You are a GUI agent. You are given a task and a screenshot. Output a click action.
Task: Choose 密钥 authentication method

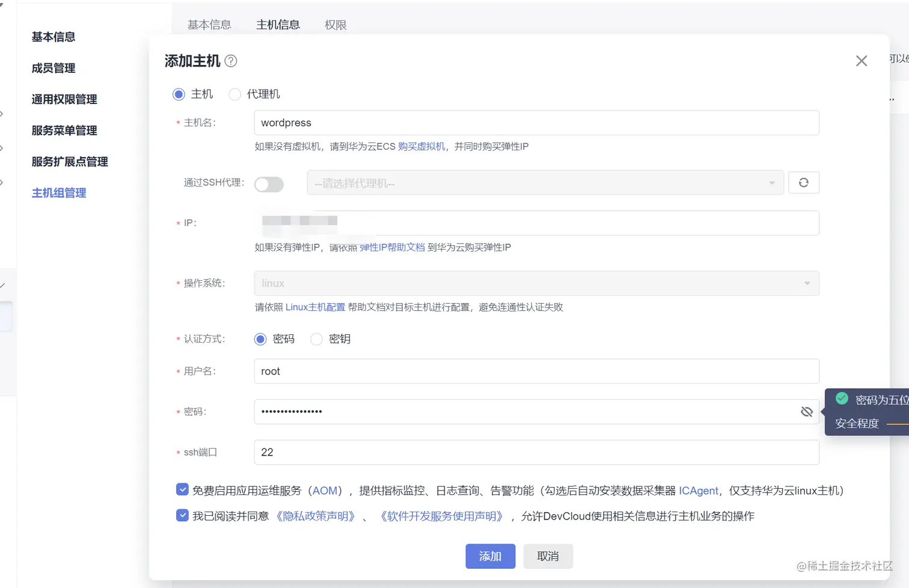pyautogui.click(x=316, y=339)
